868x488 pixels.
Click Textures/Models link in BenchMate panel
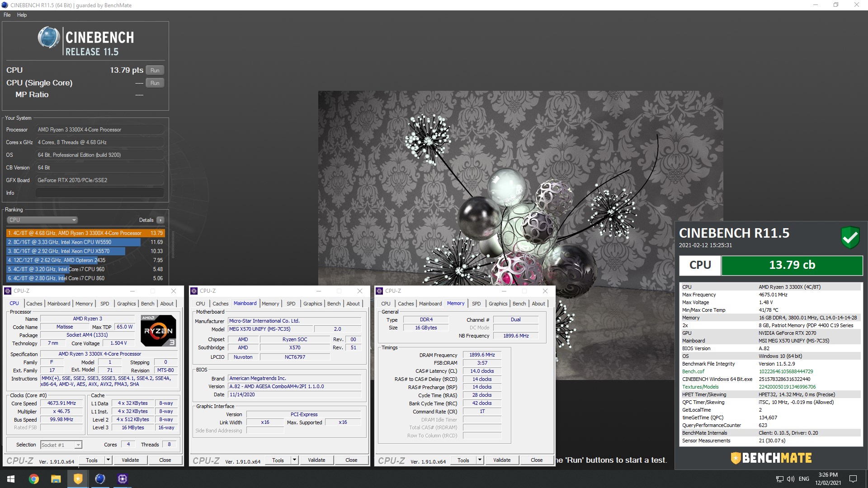pos(700,387)
